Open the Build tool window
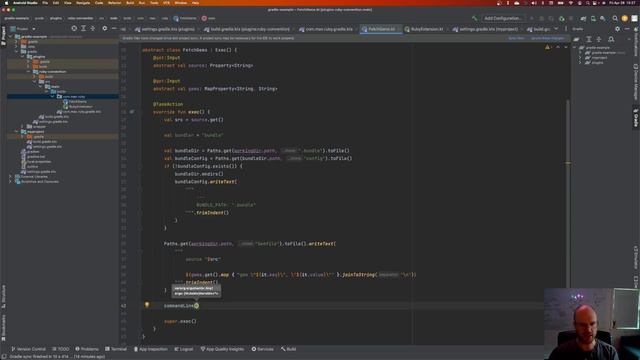The width and height of the screenshot is (640, 360). [289, 349]
